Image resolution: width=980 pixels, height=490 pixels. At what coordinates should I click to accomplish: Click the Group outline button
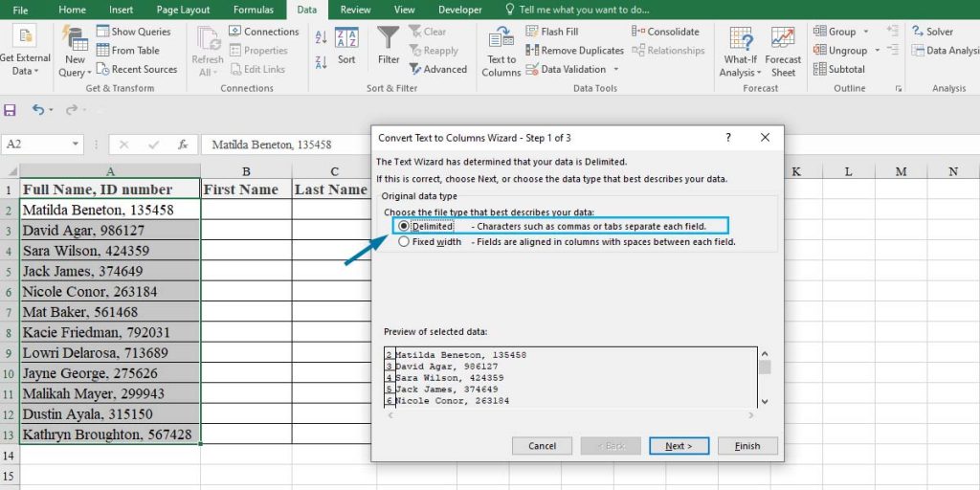point(835,32)
